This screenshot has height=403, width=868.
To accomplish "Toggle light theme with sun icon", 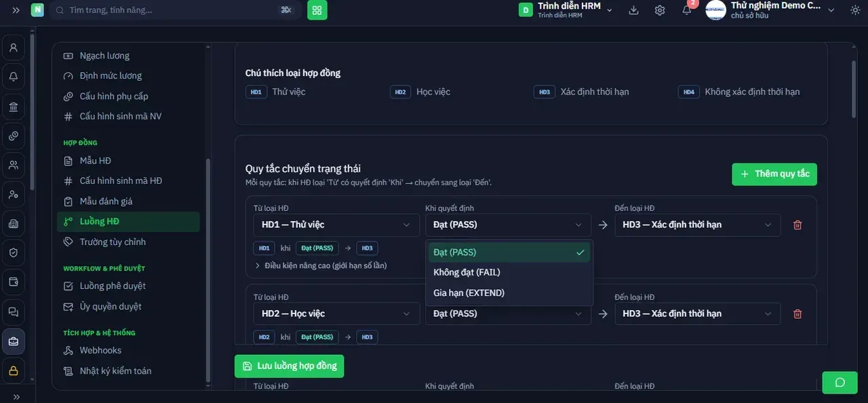I will coord(854,10).
